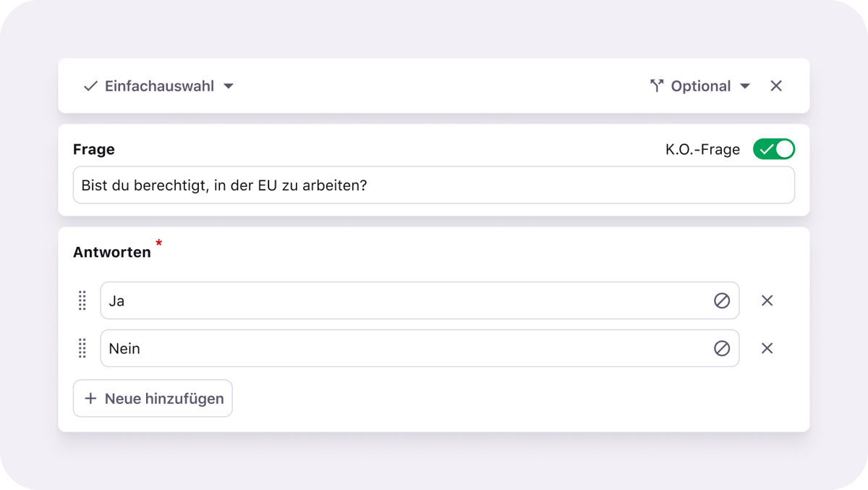Remove the Ja answer option
This screenshot has height=490, width=868.
coord(767,300)
